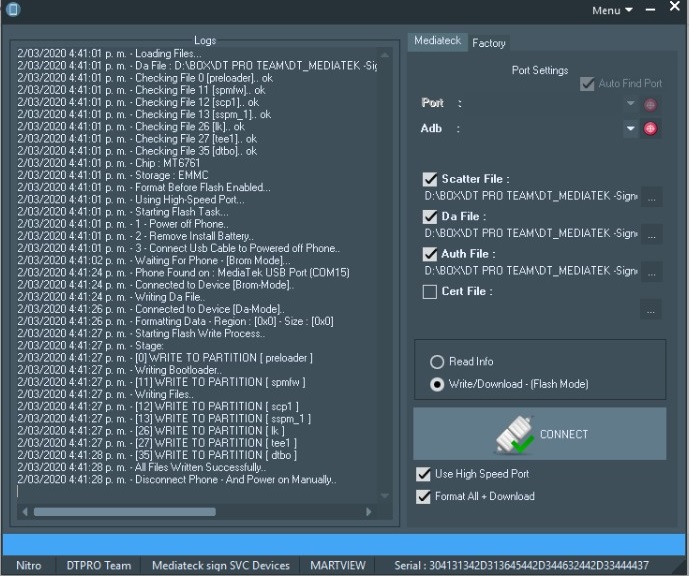This screenshot has height=576, width=689.
Task: Switch to the Mediateck tab
Action: [438, 42]
